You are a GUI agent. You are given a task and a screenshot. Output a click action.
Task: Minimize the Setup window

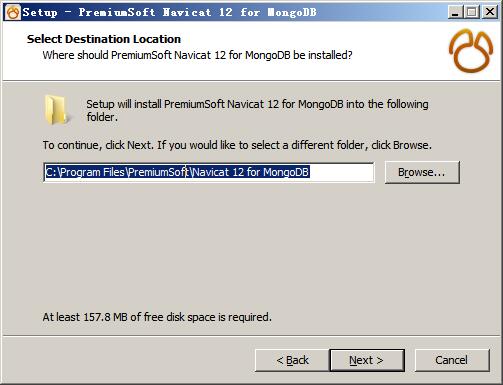tap(455, 12)
